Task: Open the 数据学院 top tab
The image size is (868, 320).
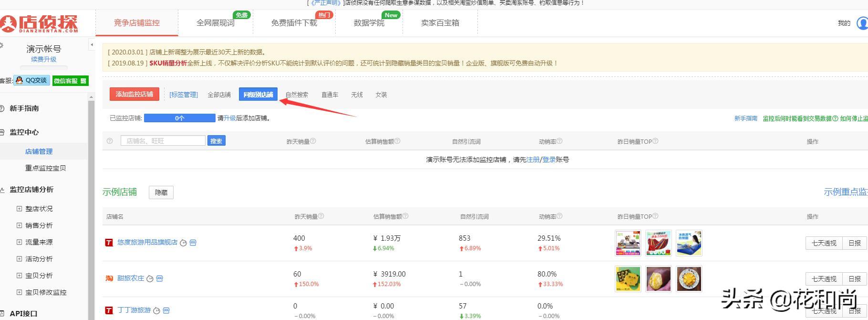Action: (x=369, y=23)
